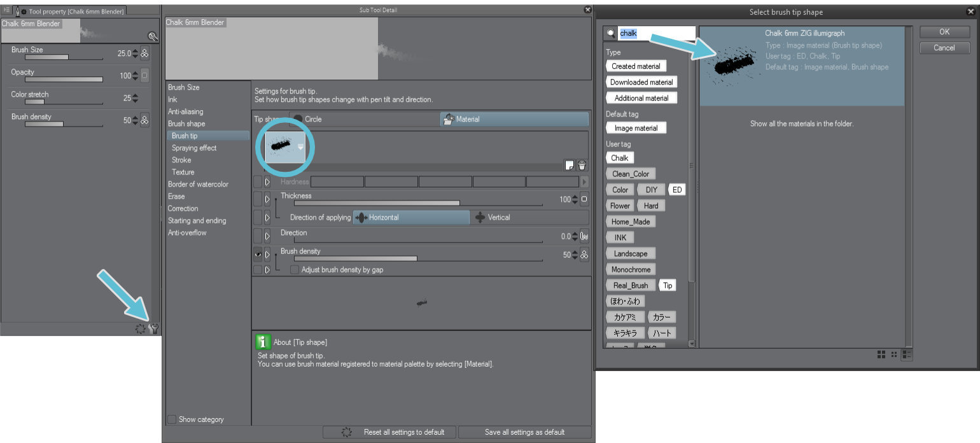
Task: Select the large thumbnail view icon
Action: [881, 355]
